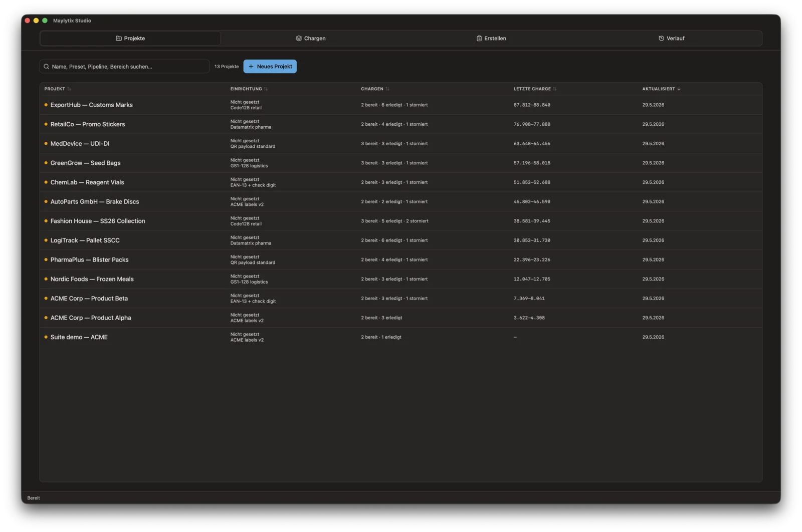
Task: Click batches '2 bereit · 2 erledigt · 1 storniert'
Action: (394, 201)
